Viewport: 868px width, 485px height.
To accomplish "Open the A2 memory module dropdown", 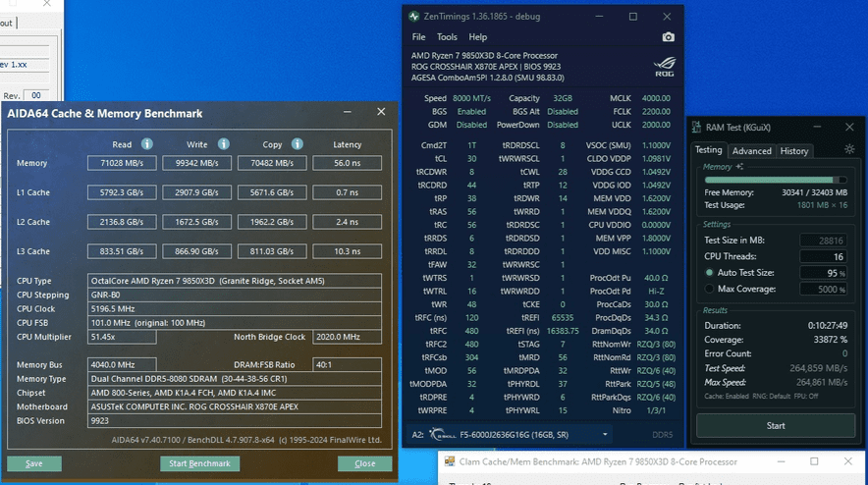I will coord(605,435).
